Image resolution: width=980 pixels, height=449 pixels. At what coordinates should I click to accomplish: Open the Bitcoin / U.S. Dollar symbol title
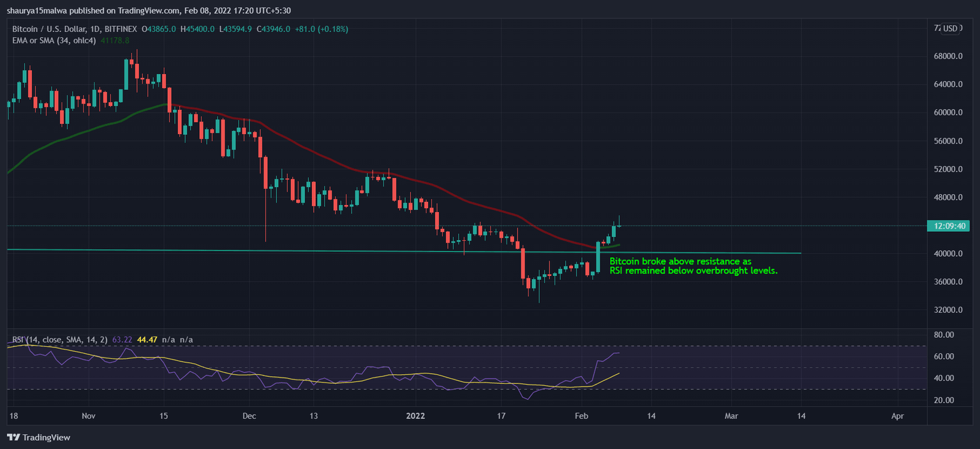[x=51, y=29]
